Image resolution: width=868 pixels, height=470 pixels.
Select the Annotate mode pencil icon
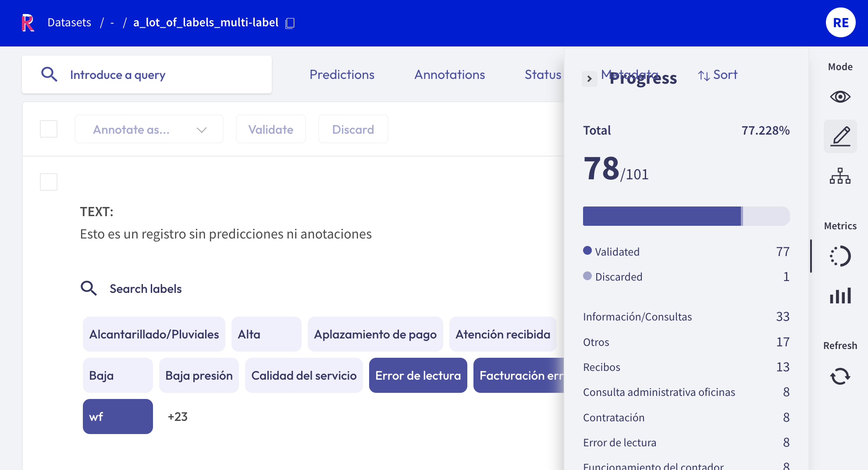[x=840, y=136]
